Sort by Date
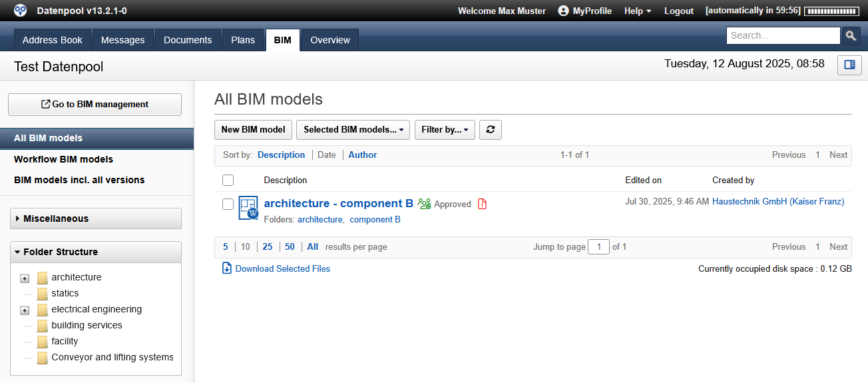Image resolution: width=868 pixels, height=383 pixels. [x=327, y=155]
